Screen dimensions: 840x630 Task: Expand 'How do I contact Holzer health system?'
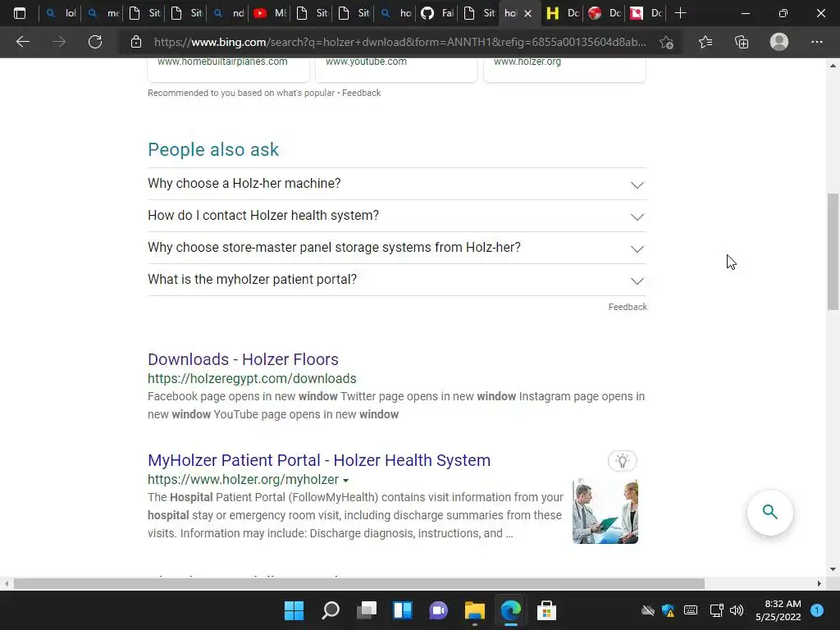click(397, 216)
